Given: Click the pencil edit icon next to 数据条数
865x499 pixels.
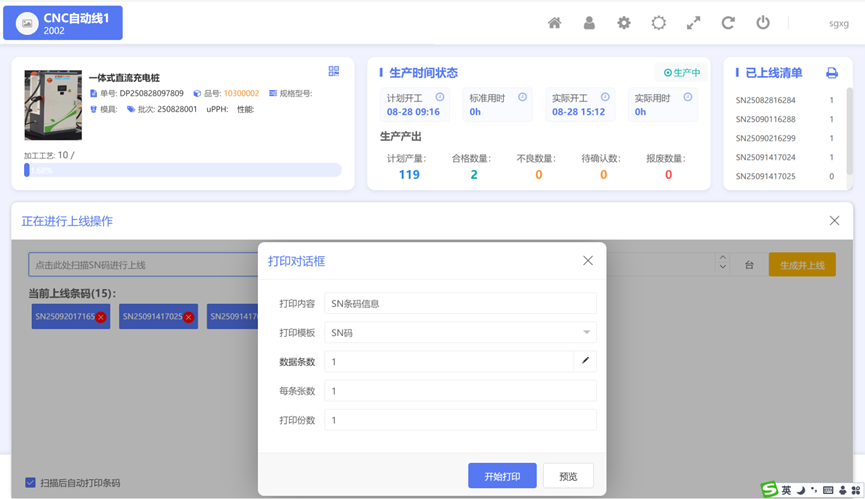Looking at the screenshot, I should pos(586,361).
